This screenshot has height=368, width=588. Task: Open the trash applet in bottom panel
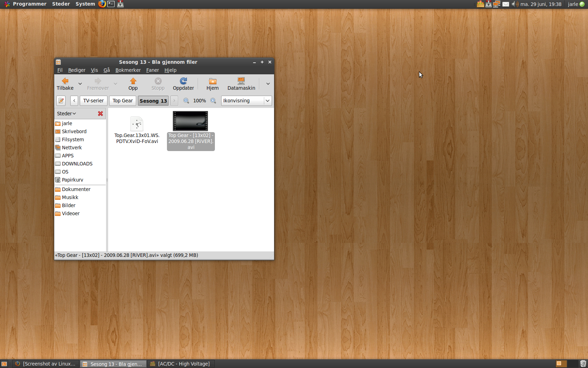pyautogui.click(x=583, y=364)
